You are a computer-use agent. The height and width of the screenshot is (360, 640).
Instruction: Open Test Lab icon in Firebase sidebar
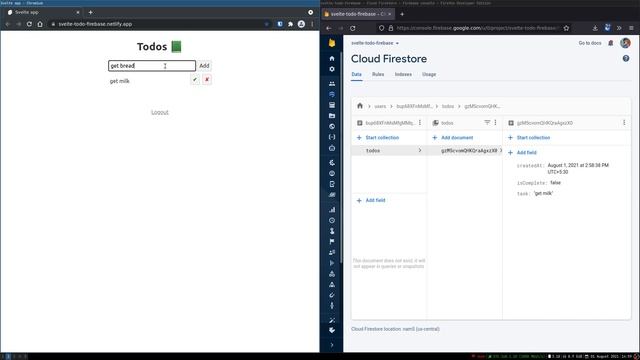332,184
